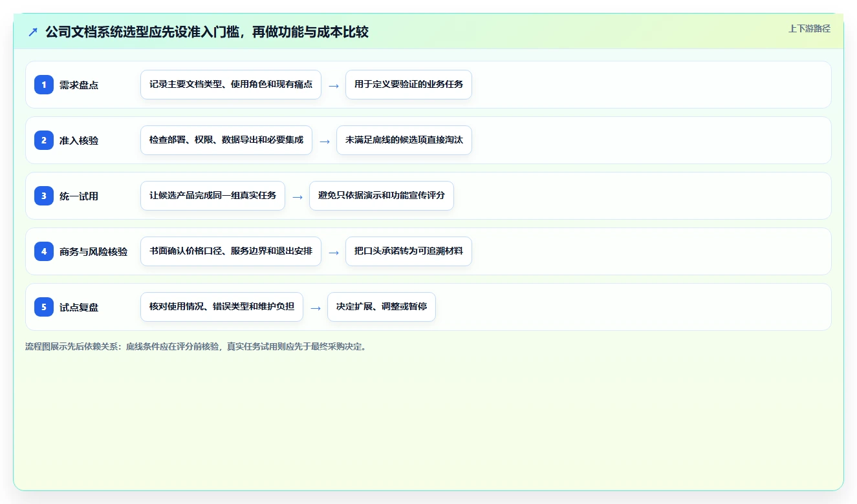Click the 试点复盘 step label

click(x=79, y=307)
